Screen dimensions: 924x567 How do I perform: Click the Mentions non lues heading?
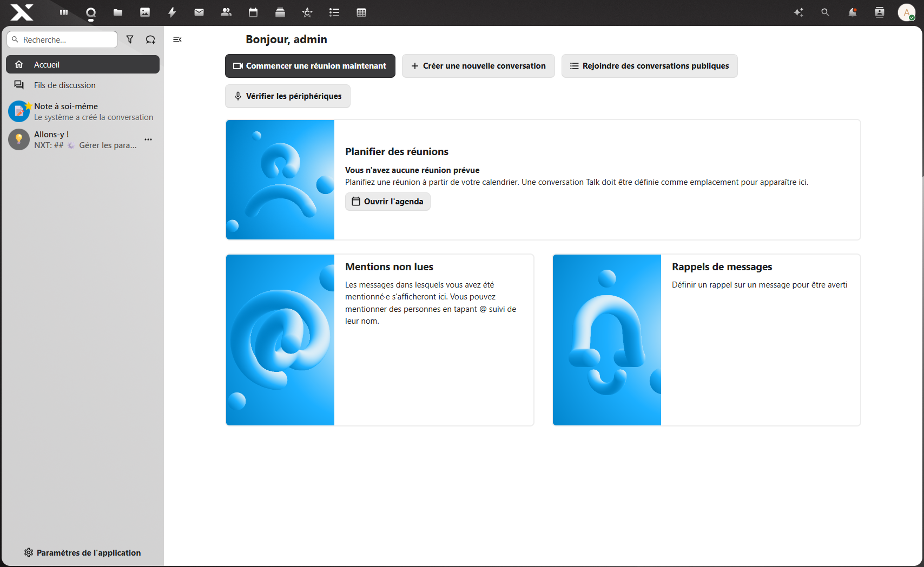click(x=389, y=267)
